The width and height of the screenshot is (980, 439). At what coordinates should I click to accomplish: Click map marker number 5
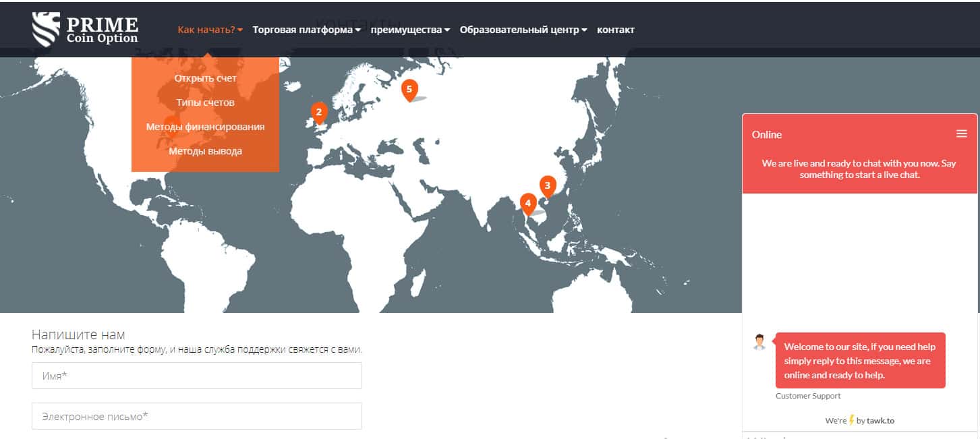point(409,89)
